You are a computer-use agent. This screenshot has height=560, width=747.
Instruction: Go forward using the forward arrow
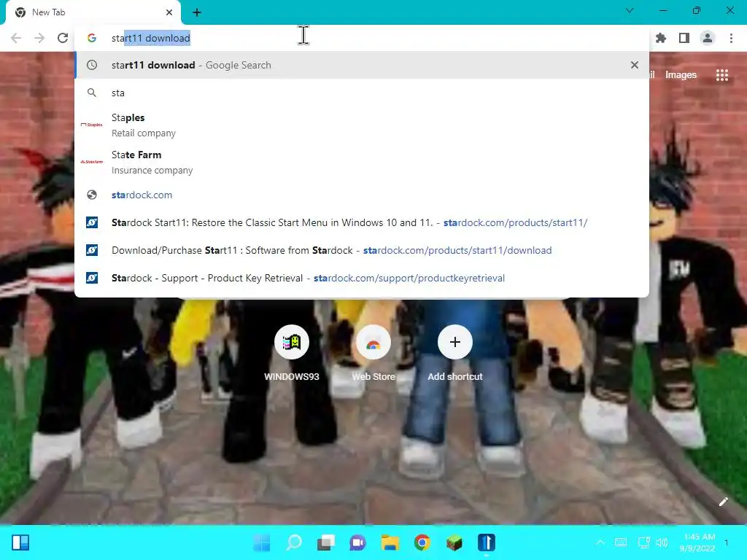39,38
